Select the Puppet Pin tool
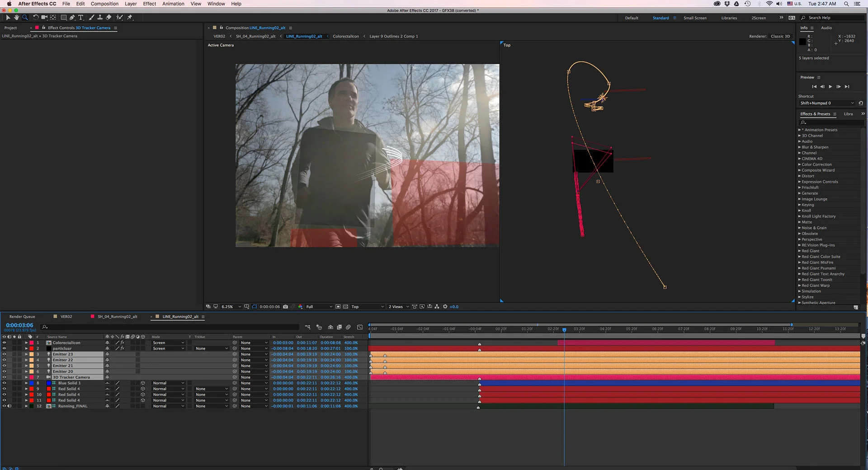The image size is (868, 470). 130,17
